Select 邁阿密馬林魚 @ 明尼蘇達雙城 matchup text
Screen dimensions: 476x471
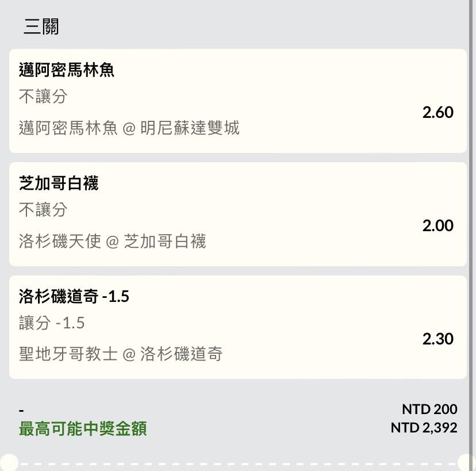(129, 128)
